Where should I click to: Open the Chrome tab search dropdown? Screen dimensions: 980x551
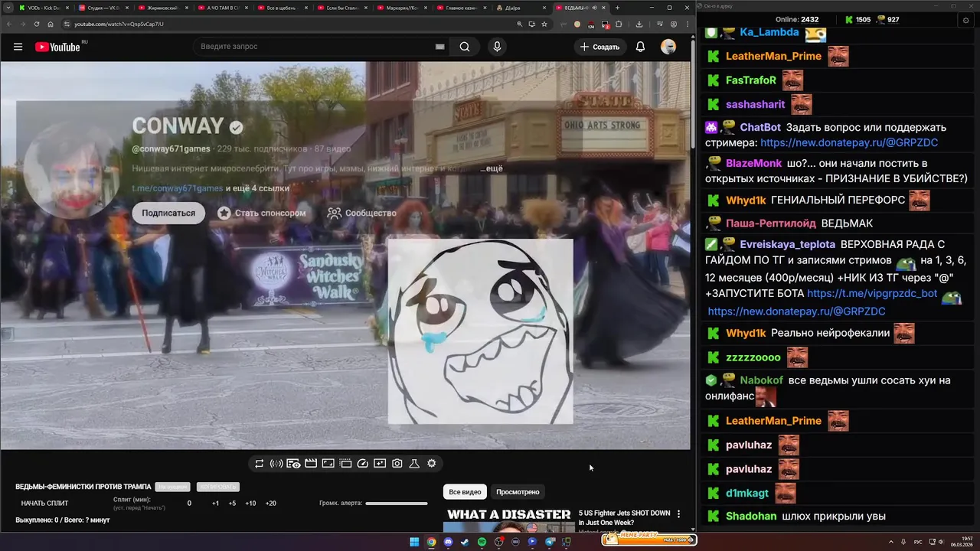[8, 8]
